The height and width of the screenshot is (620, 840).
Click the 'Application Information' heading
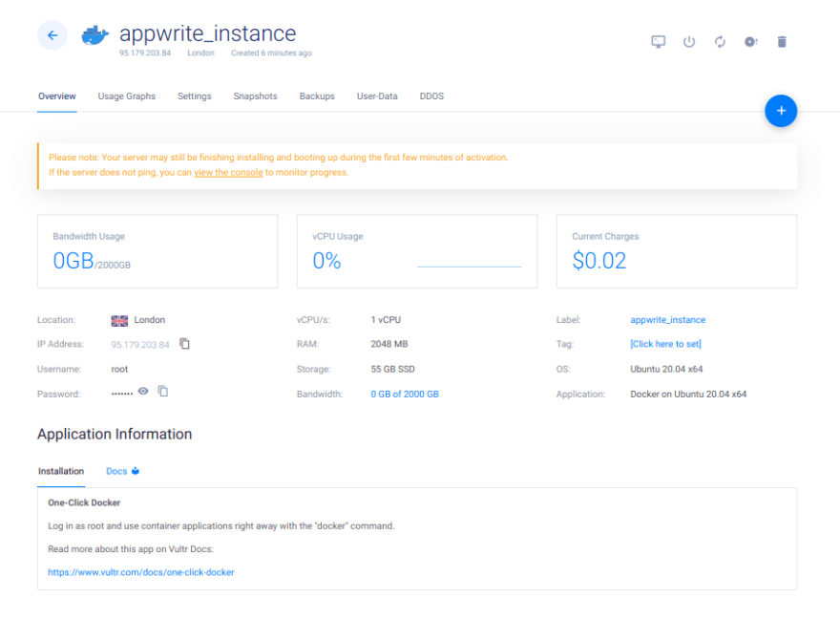115,434
